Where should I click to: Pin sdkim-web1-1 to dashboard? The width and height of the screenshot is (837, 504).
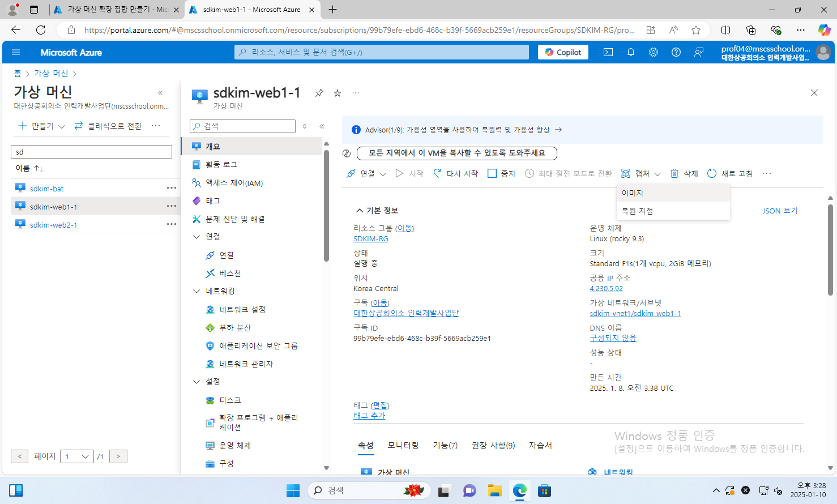click(x=319, y=93)
